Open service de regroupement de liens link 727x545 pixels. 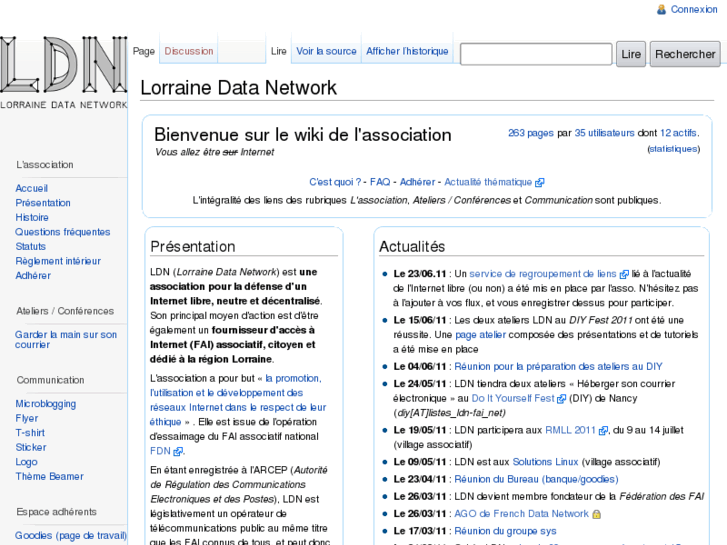[x=543, y=274]
